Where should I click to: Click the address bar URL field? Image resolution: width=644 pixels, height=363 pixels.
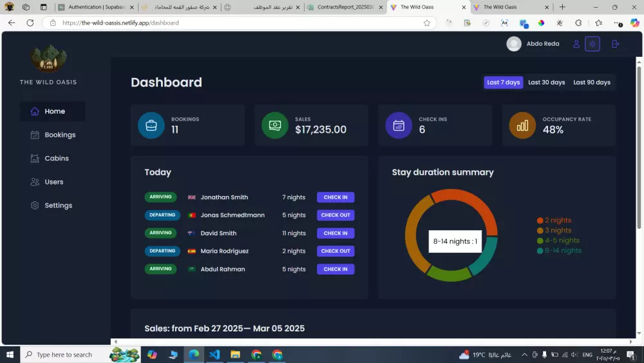(x=238, y=23)
